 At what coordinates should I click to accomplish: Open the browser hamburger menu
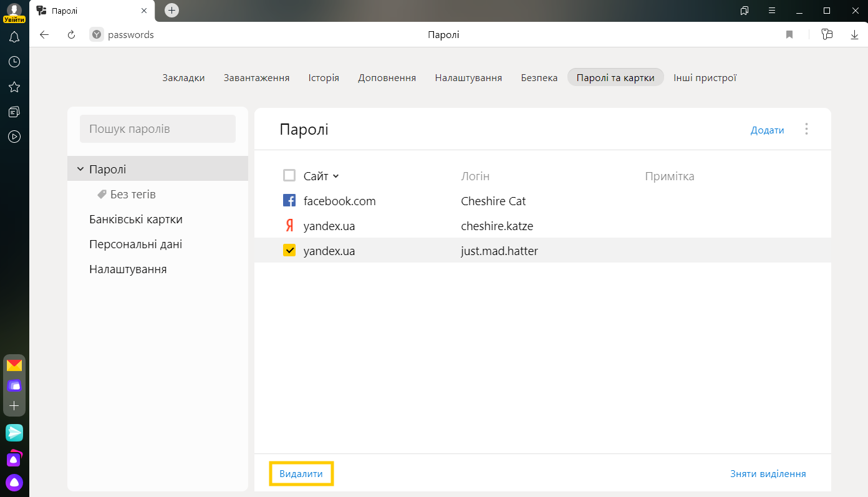click(772, 11)
